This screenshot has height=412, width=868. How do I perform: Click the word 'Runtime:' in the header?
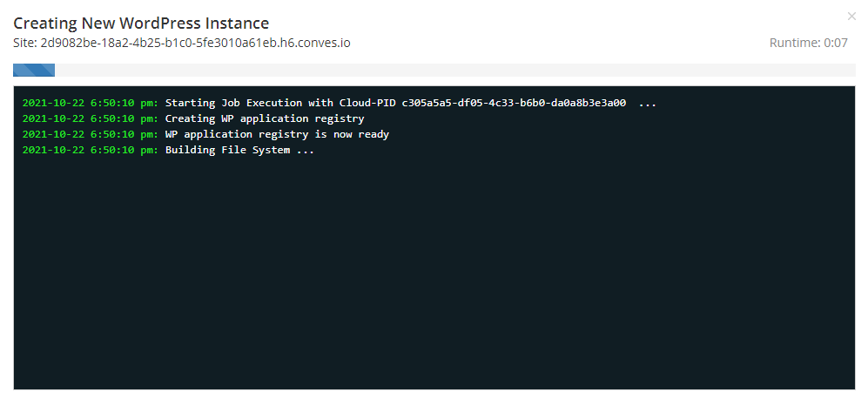pyautogui.click(x=794, y=43)
